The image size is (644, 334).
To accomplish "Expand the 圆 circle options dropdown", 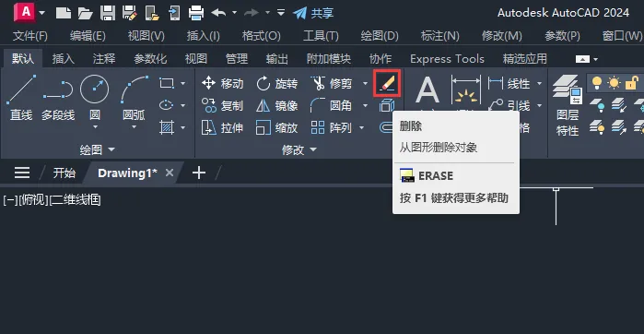I will (x=95, y=126).
